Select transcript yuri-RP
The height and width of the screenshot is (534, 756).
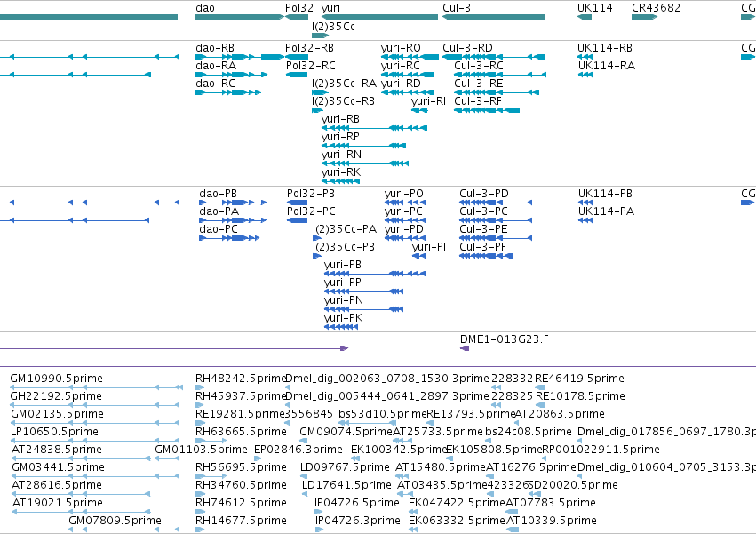pos(340,137)
